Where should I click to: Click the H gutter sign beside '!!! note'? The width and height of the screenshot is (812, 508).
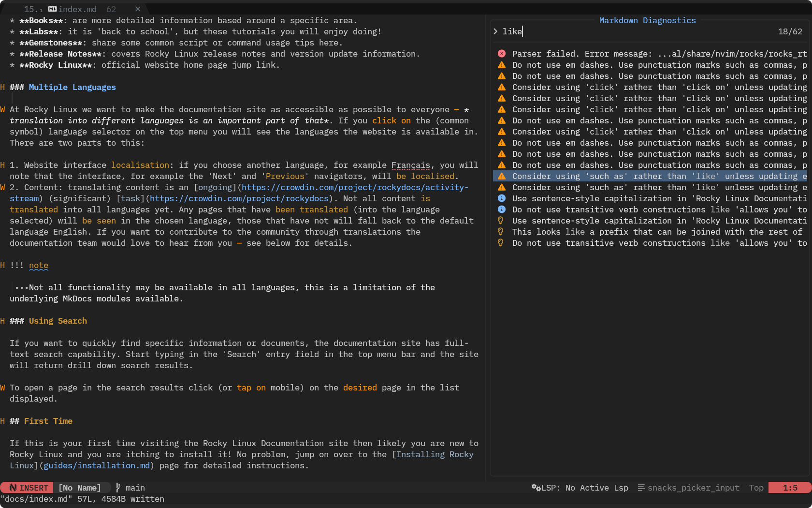3,265
